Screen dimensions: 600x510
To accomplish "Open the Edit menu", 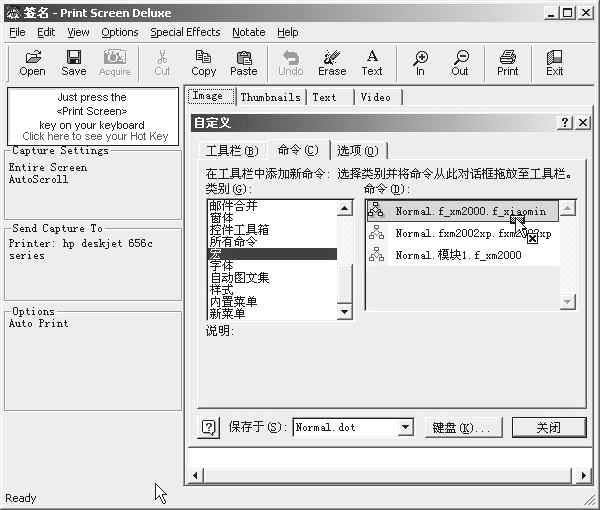I will click(x=46, y=33).
